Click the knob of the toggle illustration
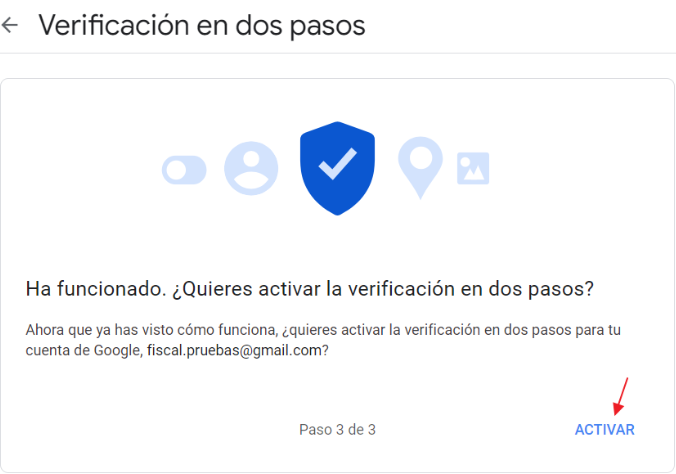Viewport: 676px width, 474px height. (x=176, y=170)
